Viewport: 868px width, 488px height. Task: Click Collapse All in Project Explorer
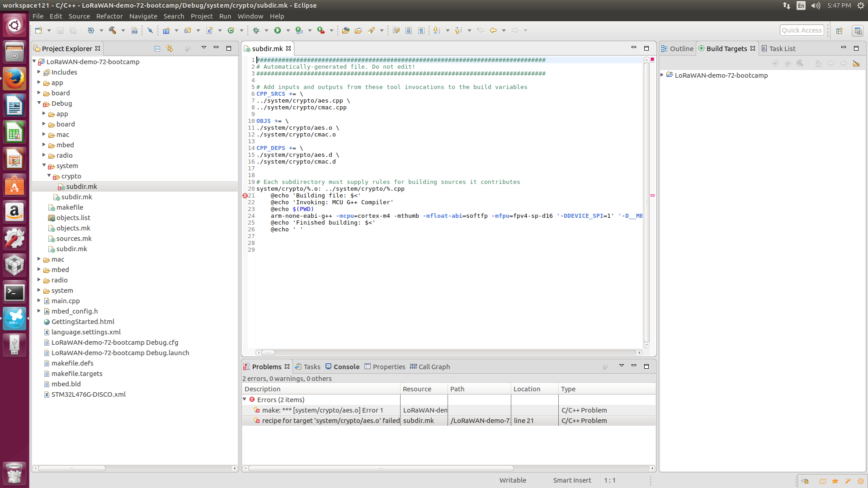pyautogui.click(x=157, y=48)
